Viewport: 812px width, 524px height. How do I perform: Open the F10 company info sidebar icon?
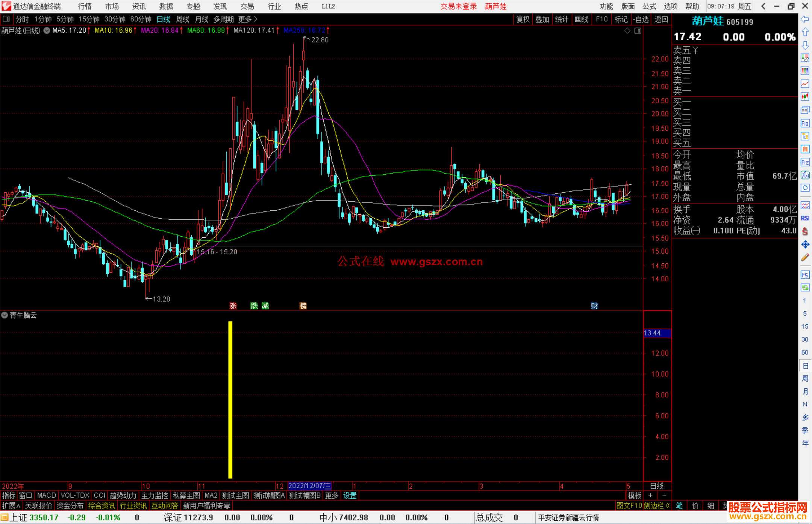805,123
